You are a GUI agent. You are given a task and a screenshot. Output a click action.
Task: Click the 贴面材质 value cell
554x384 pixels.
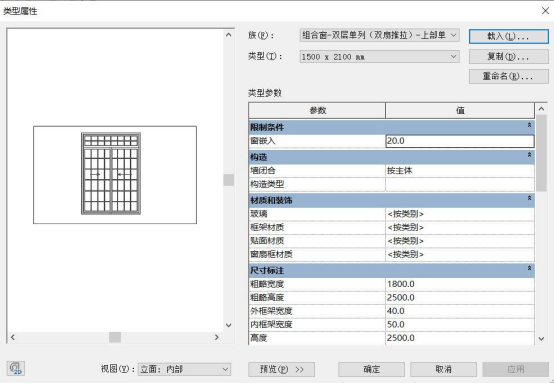[x=460, y=241]
